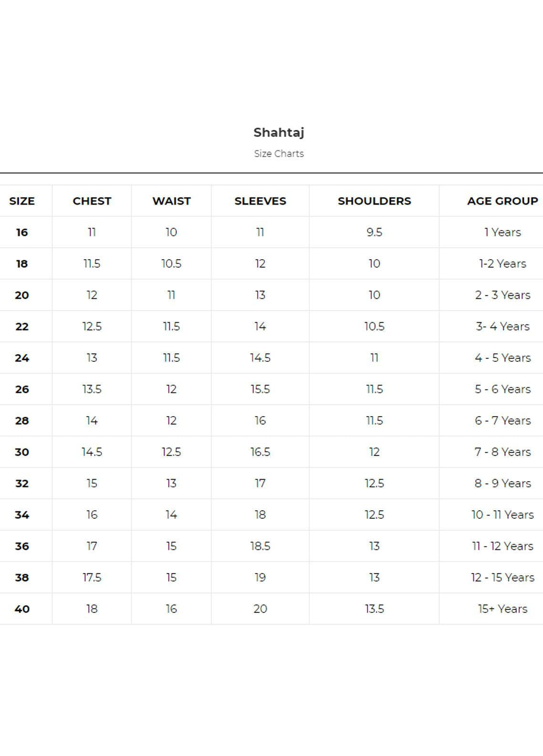Select the SHOULDERS column header

coord(374,201)
